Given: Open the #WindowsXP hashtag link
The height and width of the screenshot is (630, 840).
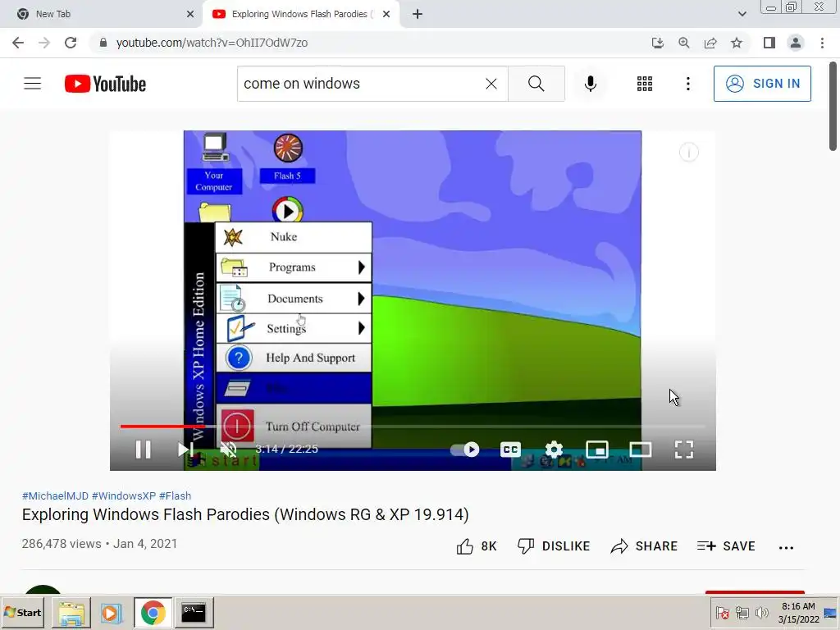Looking at the screenshot, I should (x=124, y=496).
